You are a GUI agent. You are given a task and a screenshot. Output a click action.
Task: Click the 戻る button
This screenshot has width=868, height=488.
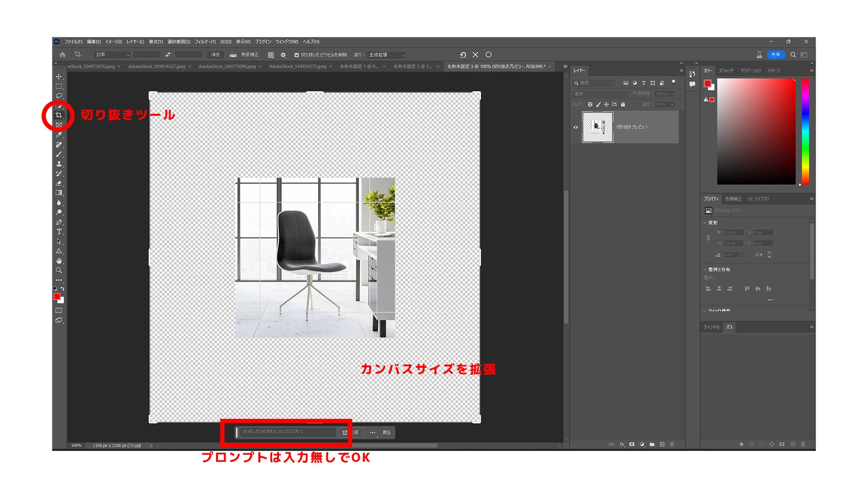tap(387, 432)
